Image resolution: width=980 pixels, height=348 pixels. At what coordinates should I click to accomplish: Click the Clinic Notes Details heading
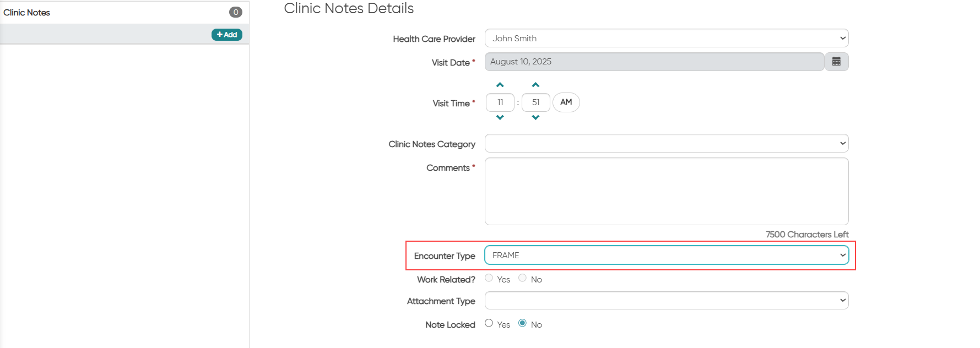349,8
